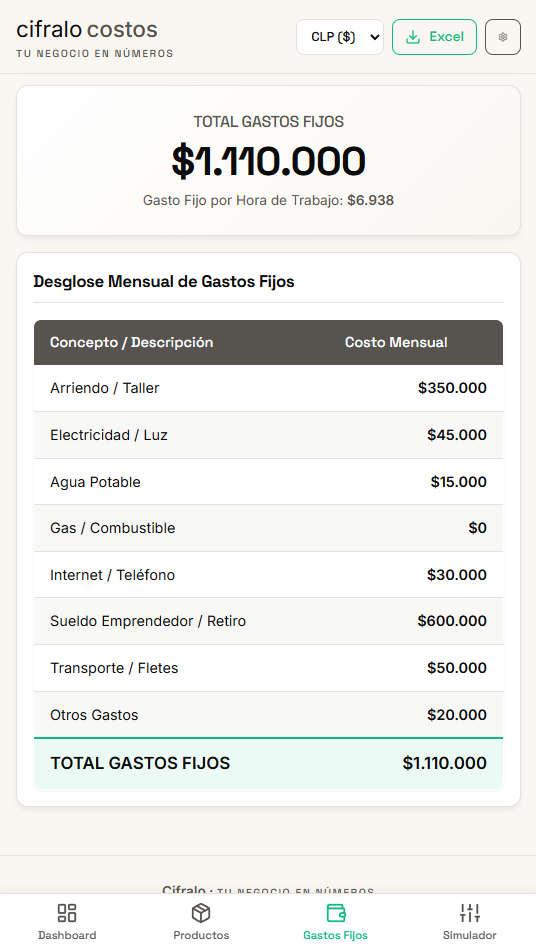Click the Gas / Combustible row
The height and width of the screenshot is (948, 536).
[x=268, y=528]
